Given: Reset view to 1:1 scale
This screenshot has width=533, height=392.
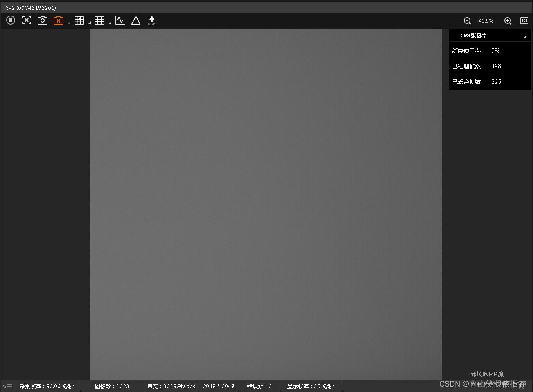Looking at the screenshot, I should coord(524,21).
